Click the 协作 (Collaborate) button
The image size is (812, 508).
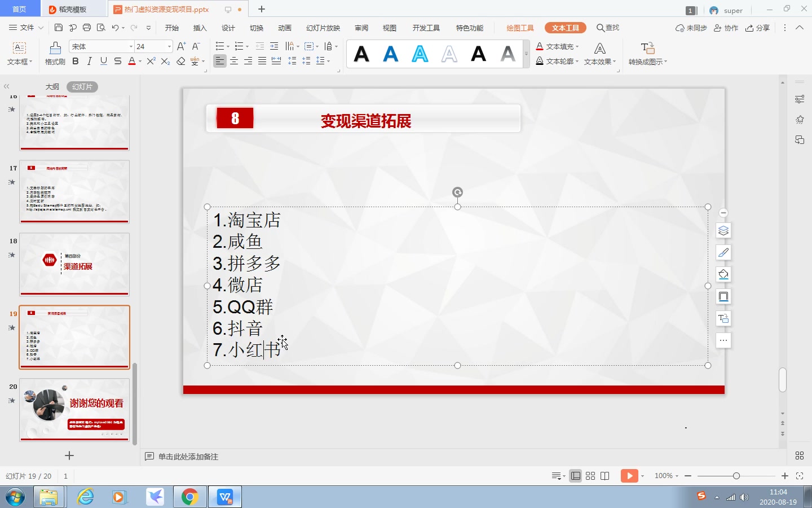tap(726, 28)
